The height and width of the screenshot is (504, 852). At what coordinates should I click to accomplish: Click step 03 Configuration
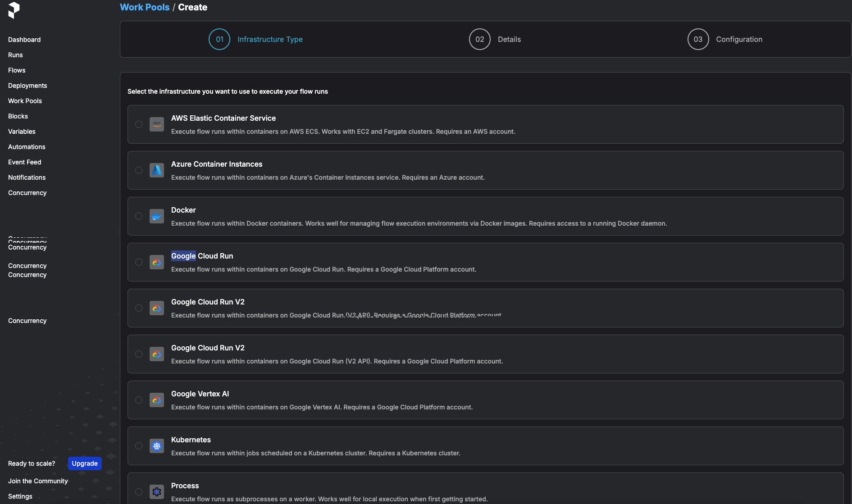pos(725,39)
